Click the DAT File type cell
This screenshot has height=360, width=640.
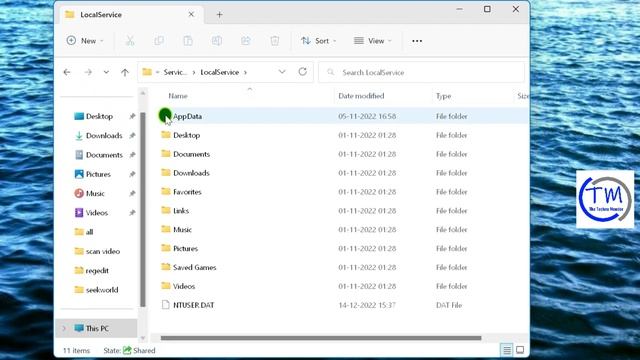449,305
